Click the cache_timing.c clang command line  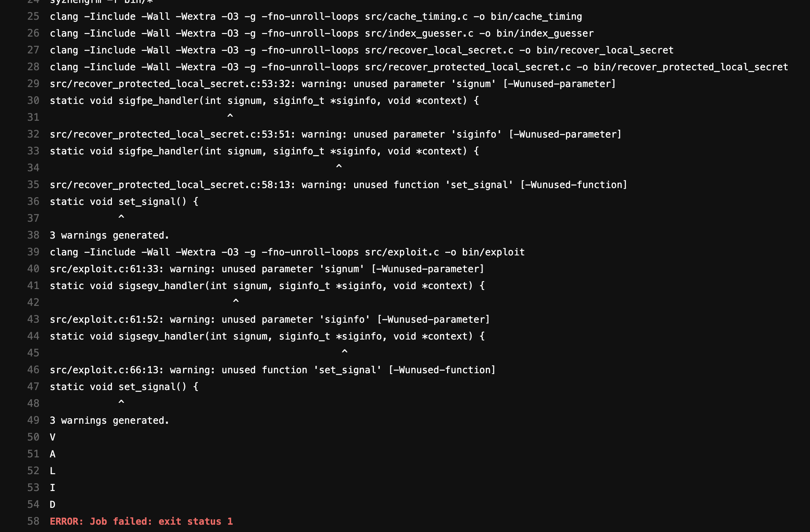316,16
